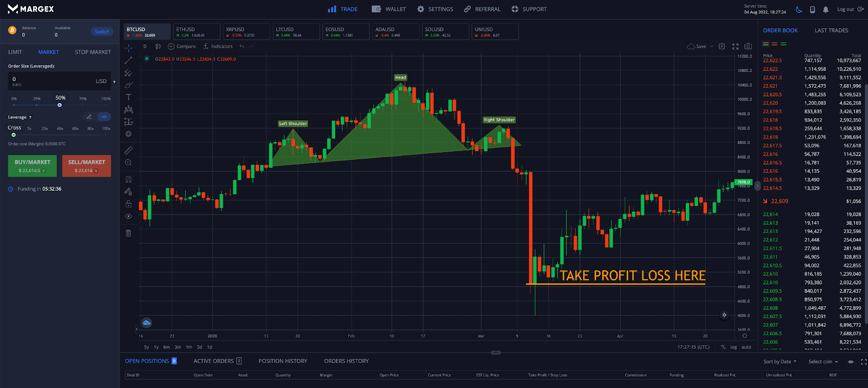The width and height of the screenshot is (868, 388).
Task: Activate the ruler measure tool
Action: pos(129,150)
